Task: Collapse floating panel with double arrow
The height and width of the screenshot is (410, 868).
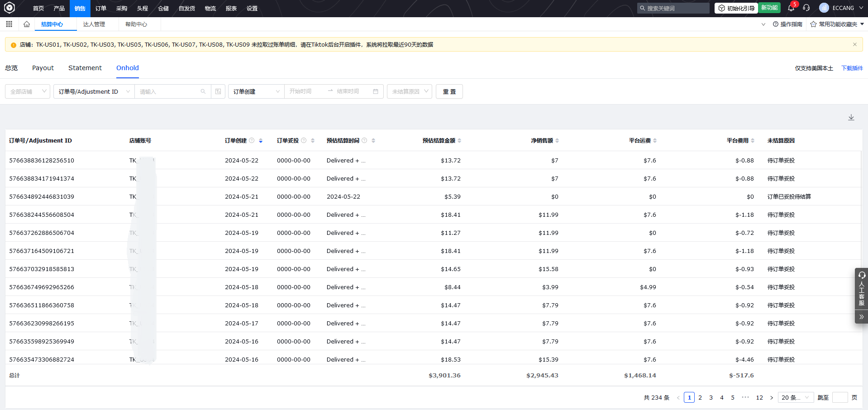Action: tap(861, 317)
